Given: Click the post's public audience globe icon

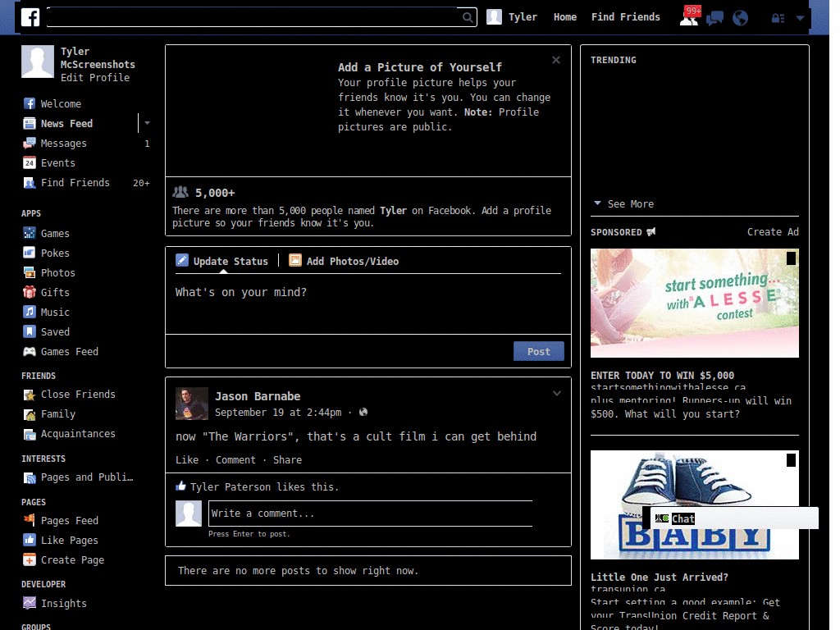Looking at the screenshot, I should 363,412.
